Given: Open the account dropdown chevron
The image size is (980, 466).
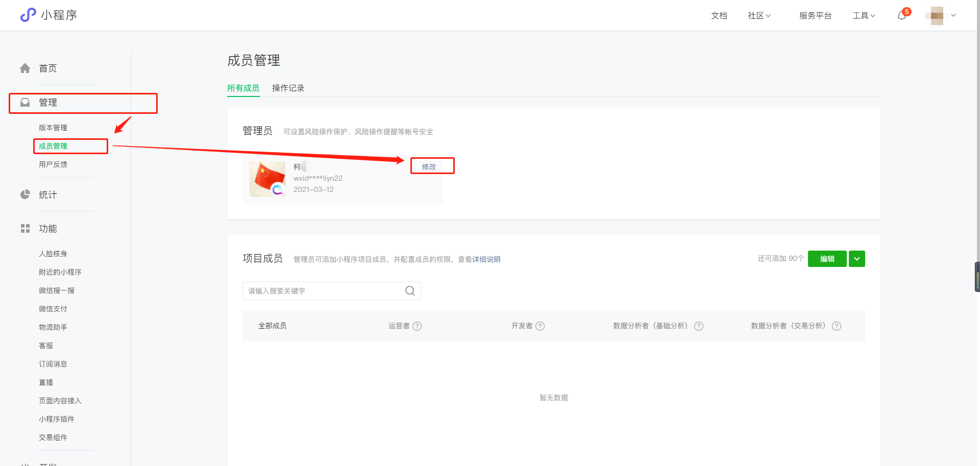Looking at the screenshot, I should coord(953,15).
